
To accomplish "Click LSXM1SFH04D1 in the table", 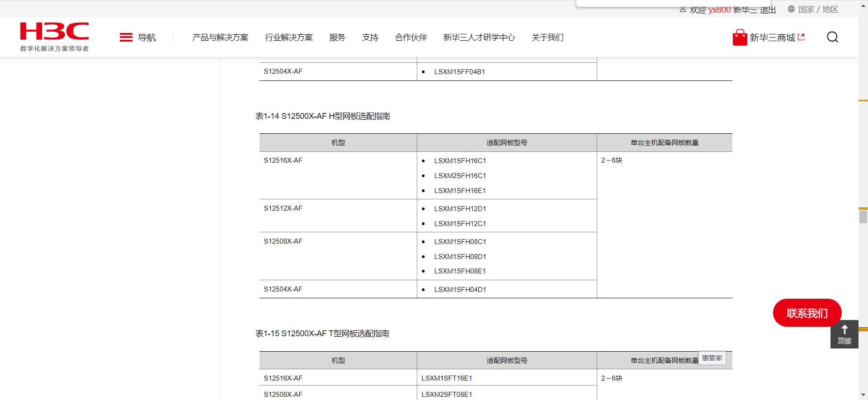I will click(460, 290).
